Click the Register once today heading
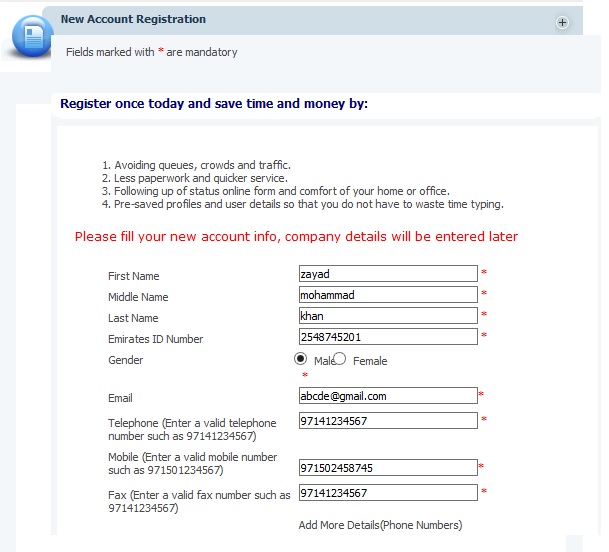Viewport: 609px width, 552px height. coord(214,103)
